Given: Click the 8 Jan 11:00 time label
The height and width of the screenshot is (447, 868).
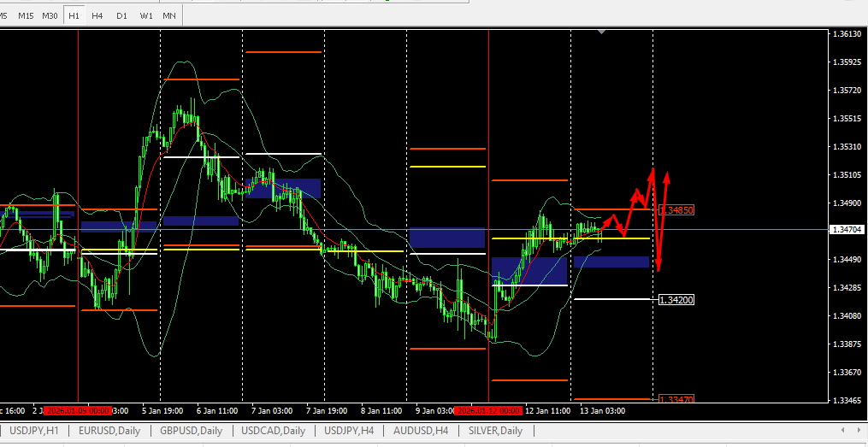Looking at the screenshot, I should point(381,411).
